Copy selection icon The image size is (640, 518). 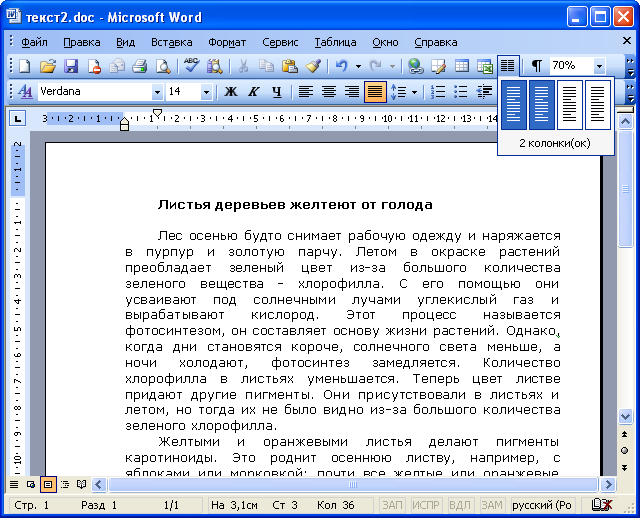pos(266,66)
